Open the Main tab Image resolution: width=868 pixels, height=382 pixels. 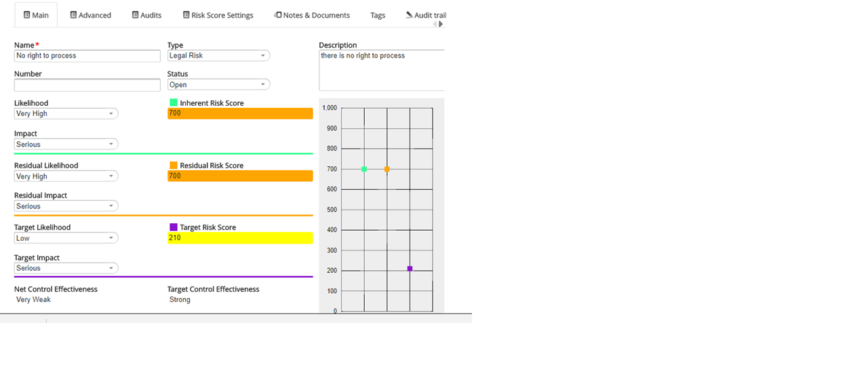(x=36, y=15)
